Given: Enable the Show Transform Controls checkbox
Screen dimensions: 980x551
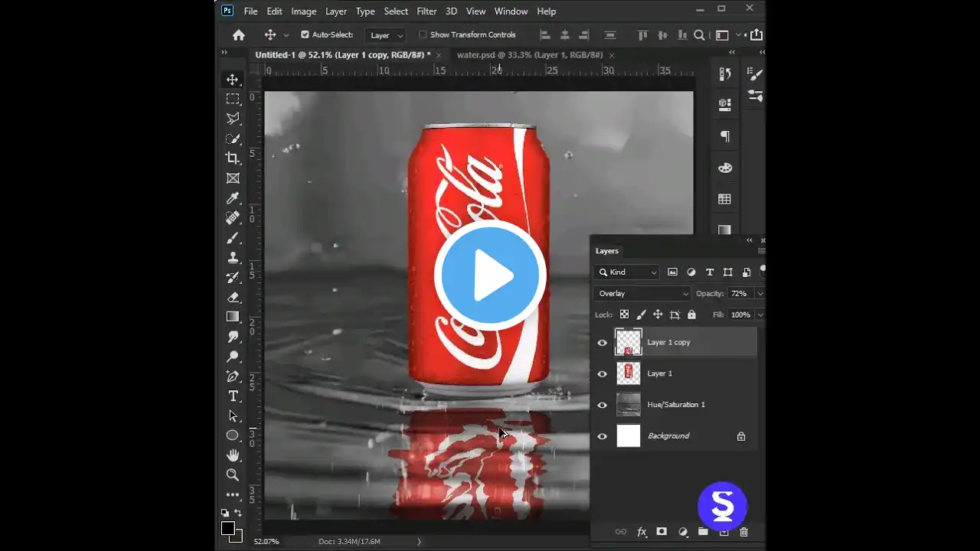Looking at the screenshot, I should click(423, 34).
